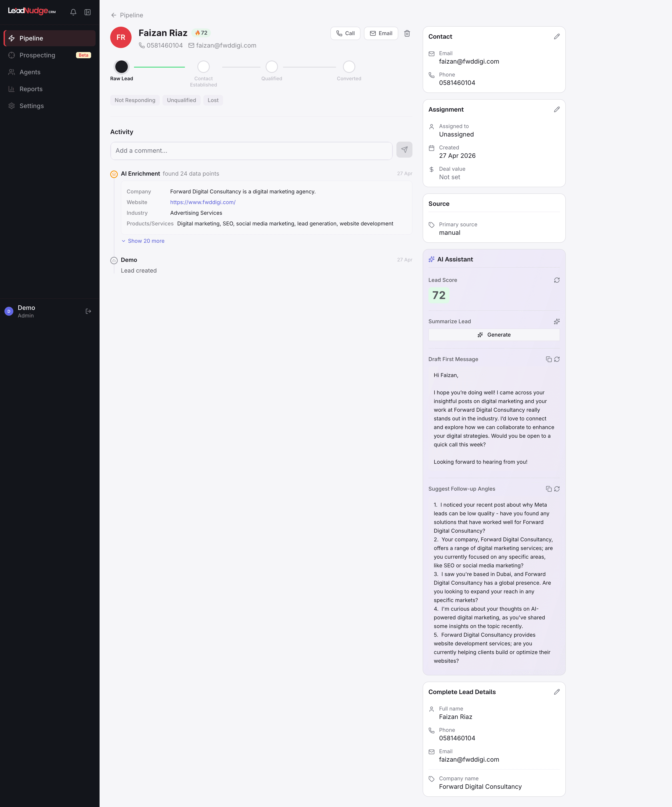
Task: Click Full name Faizan Riaz in details
Action: coord(456,717)
